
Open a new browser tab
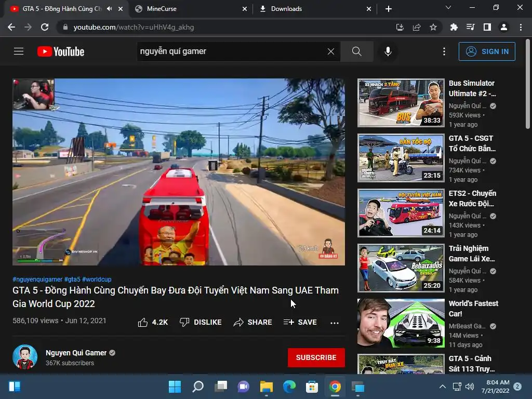point(389,9)
